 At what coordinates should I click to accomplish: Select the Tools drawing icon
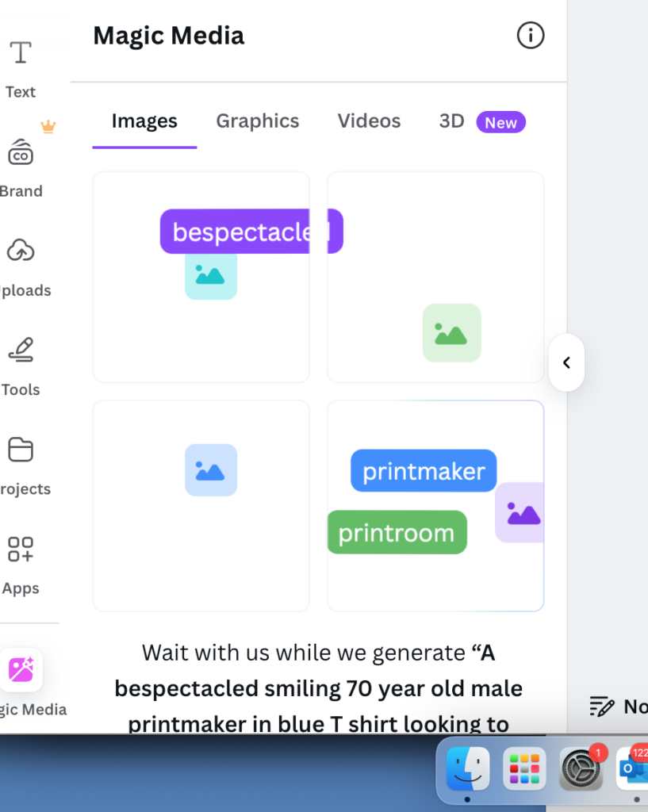21,350
